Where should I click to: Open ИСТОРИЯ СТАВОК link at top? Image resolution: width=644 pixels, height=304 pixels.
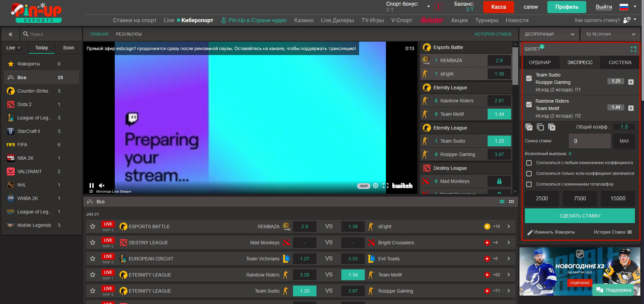tap(493, 34)
